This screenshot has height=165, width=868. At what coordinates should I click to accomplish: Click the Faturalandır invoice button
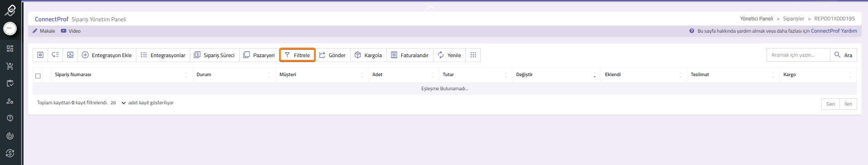(410, 55)
